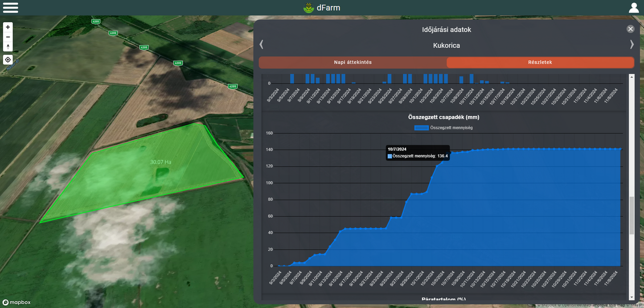Viewport: 644px width, 308px height.
Task: Open the Mapbox logo link
Action: 16,302
